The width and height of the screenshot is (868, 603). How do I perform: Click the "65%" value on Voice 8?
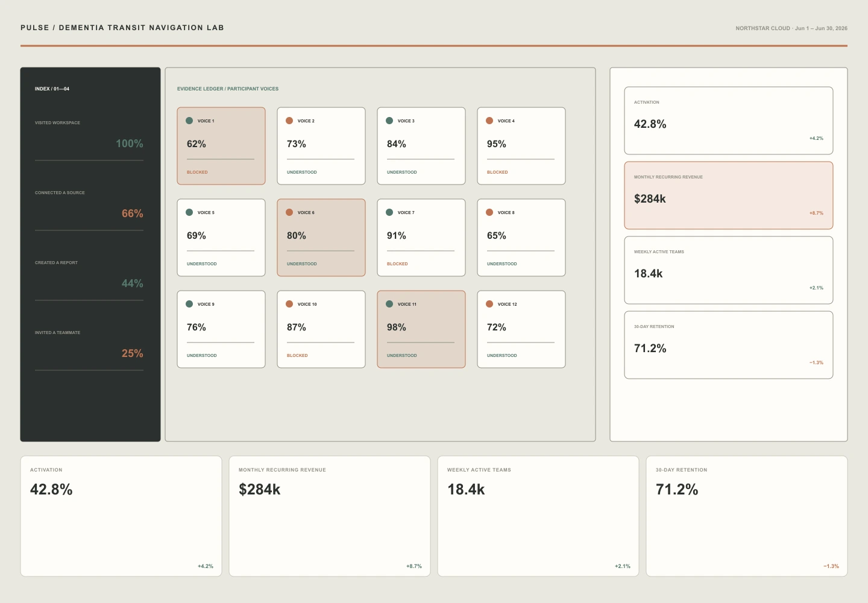coord(497,236)
